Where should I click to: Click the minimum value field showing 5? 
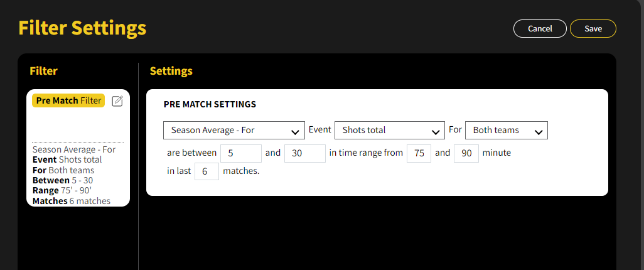[x=241, y=154]
